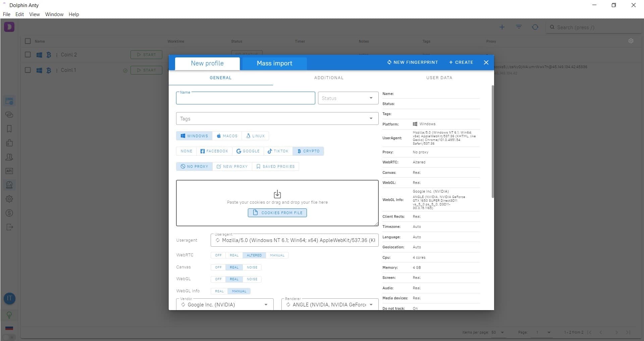
Task: Set WebGL Info to Real
Action: 219,291
